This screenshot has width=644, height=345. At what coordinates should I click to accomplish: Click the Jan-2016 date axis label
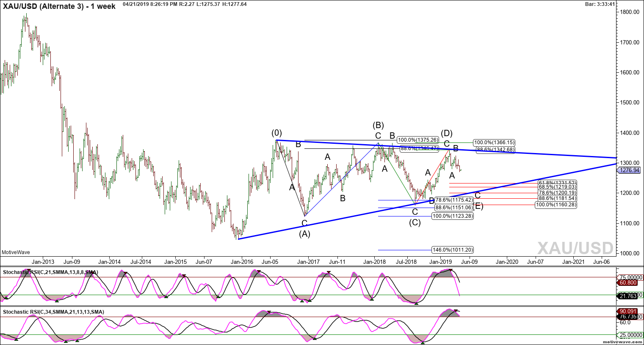point(242,262)
